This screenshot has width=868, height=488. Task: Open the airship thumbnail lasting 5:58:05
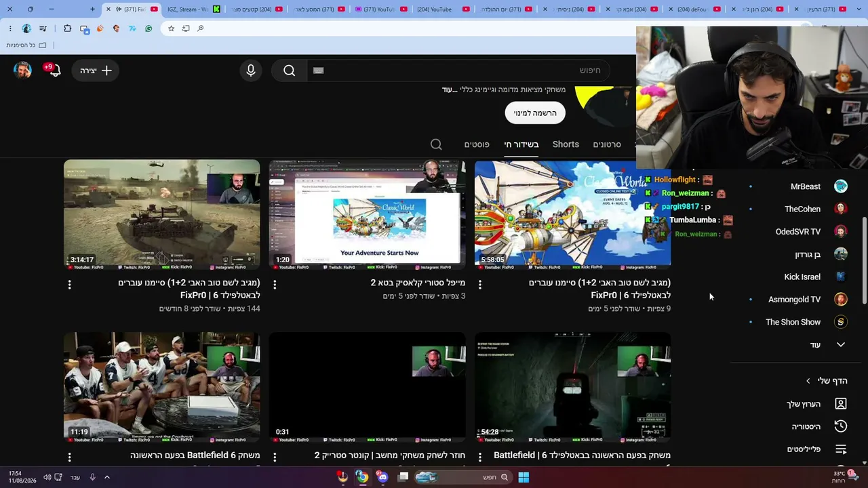[572, 215]
